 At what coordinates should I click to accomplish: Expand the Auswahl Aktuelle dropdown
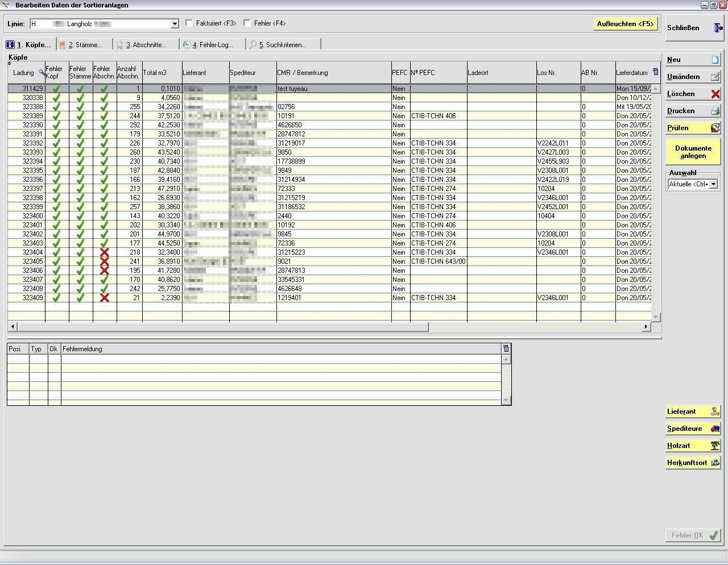pos(713,184)
